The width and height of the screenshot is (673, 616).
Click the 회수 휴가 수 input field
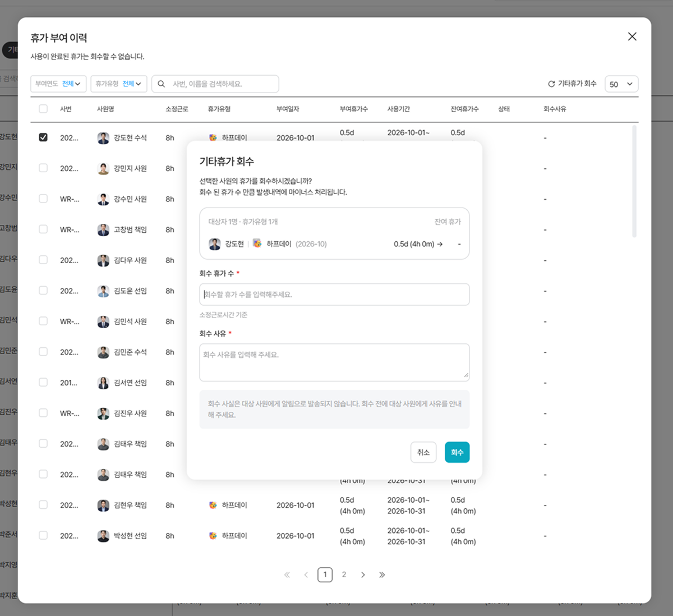pyautogui.click(x=334, y=295)
